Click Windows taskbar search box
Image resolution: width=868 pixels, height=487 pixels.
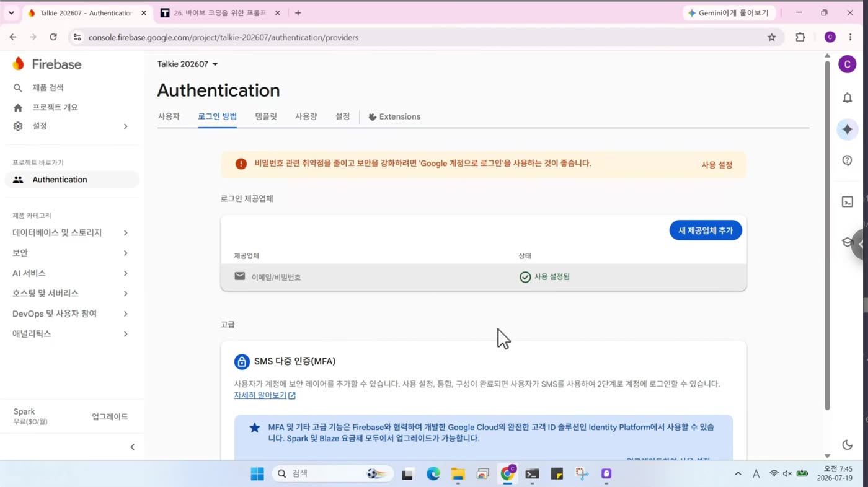(x=332, y=473)
